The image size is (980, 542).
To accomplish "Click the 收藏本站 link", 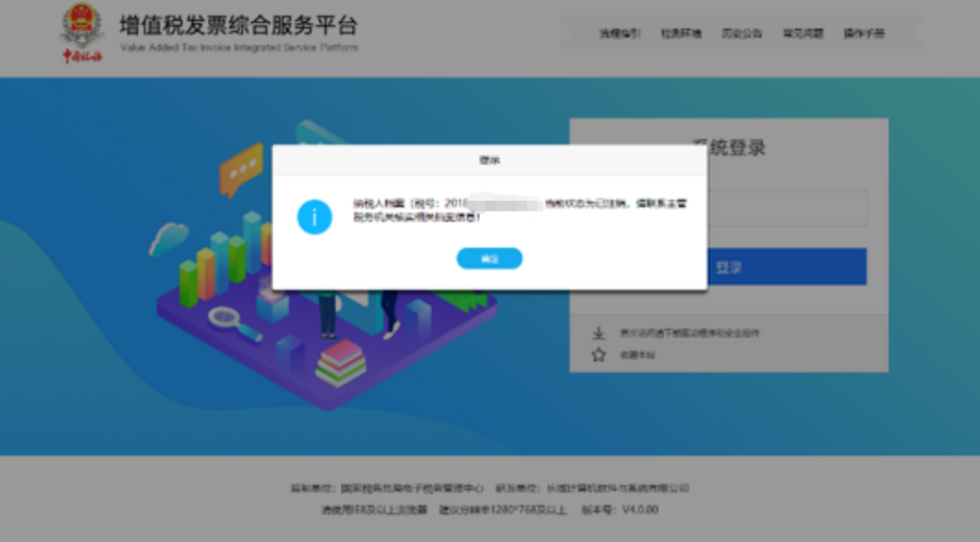I will pos(637,355).
